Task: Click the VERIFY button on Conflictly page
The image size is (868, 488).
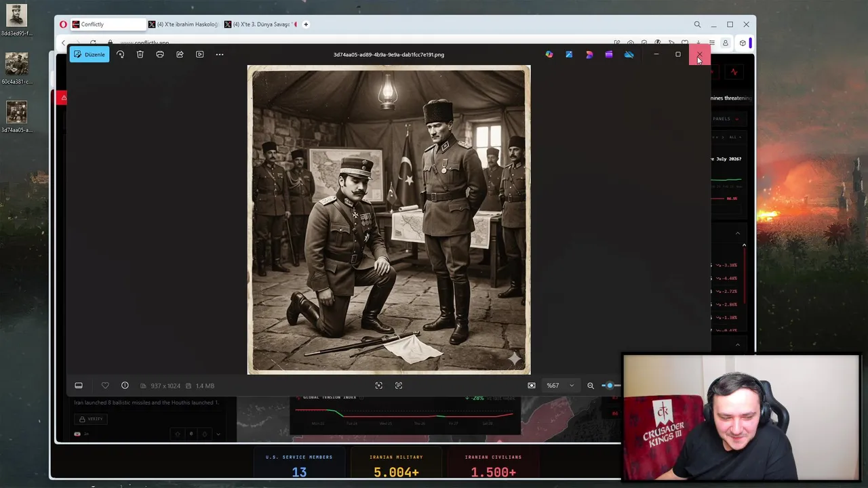Action: coord(91,419)
